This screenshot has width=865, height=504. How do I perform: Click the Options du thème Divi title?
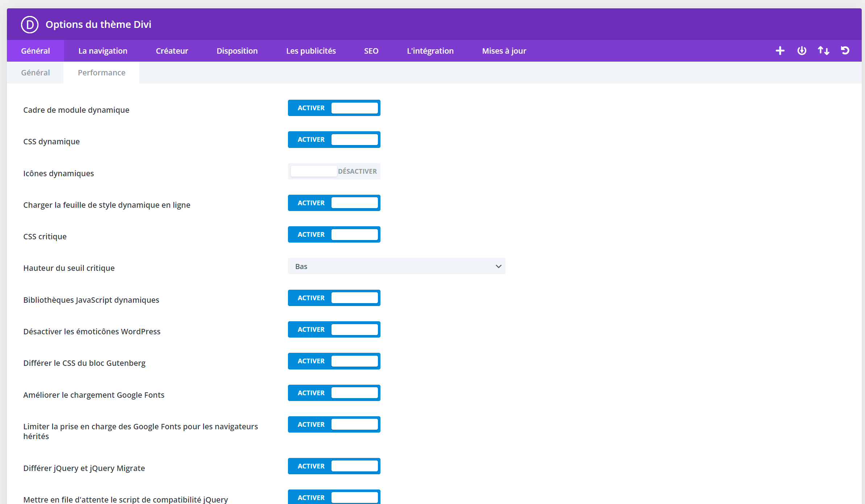(x=98, y=25)
